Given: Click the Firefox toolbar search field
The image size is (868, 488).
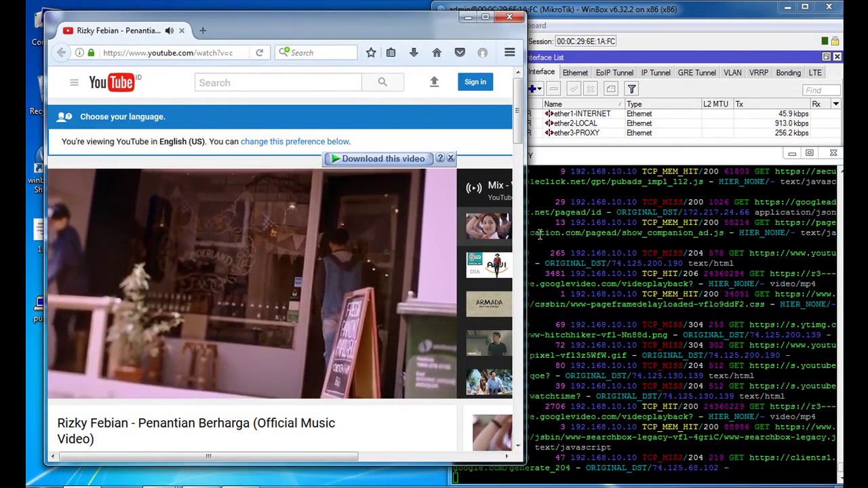Looking at the screenshot, I should tap(316, 52).
